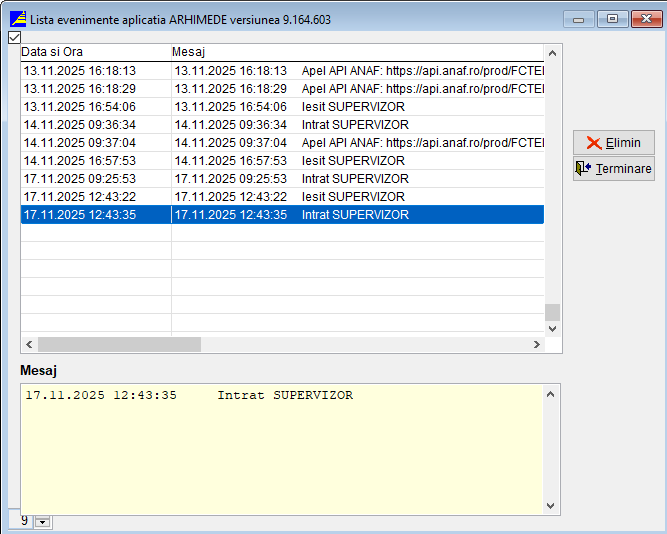Click the exit door icon on Terminare
This screenshot has width=667, height=534.
point(583,168)
